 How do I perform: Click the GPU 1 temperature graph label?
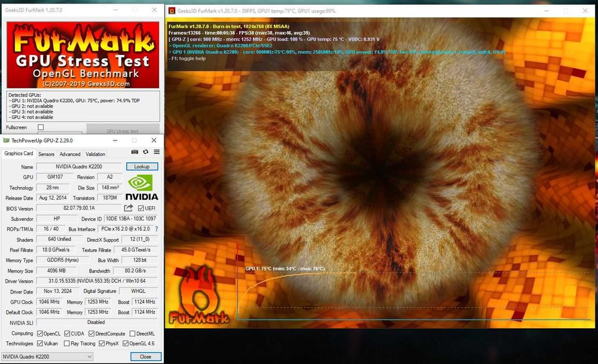(285, 269)
